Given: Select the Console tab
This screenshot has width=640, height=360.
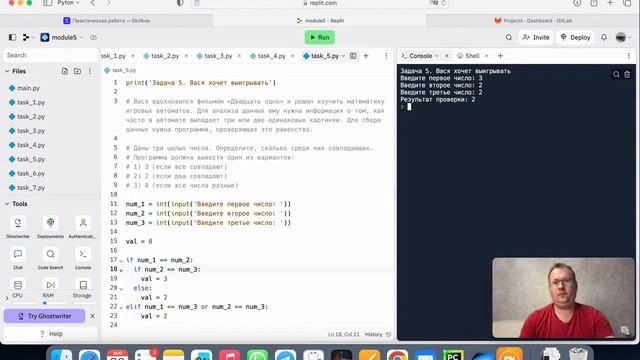Looking at the screenshot, I should (420, 56).
